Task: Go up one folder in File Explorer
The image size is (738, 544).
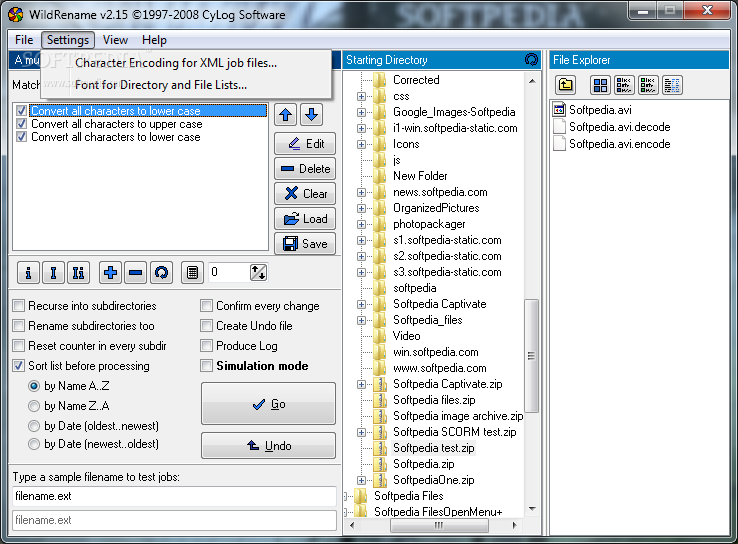Action: click(565, 85)
